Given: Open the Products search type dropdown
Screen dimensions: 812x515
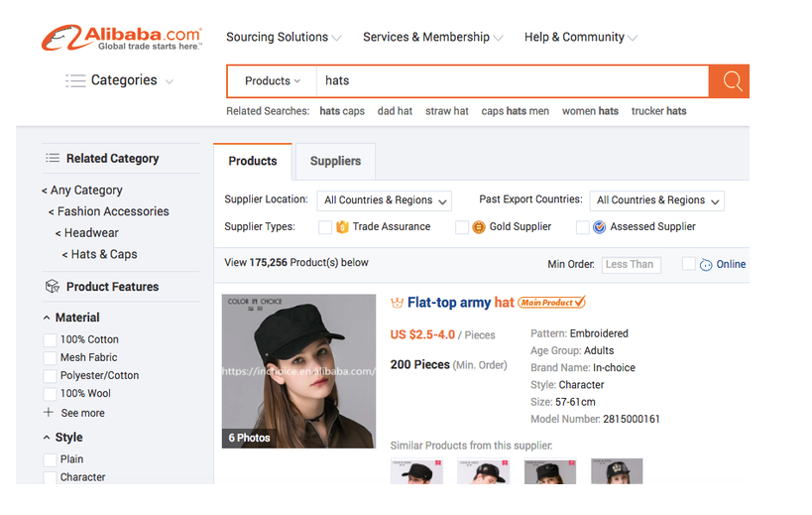Looking at the screenshot, I should (273, 81).
